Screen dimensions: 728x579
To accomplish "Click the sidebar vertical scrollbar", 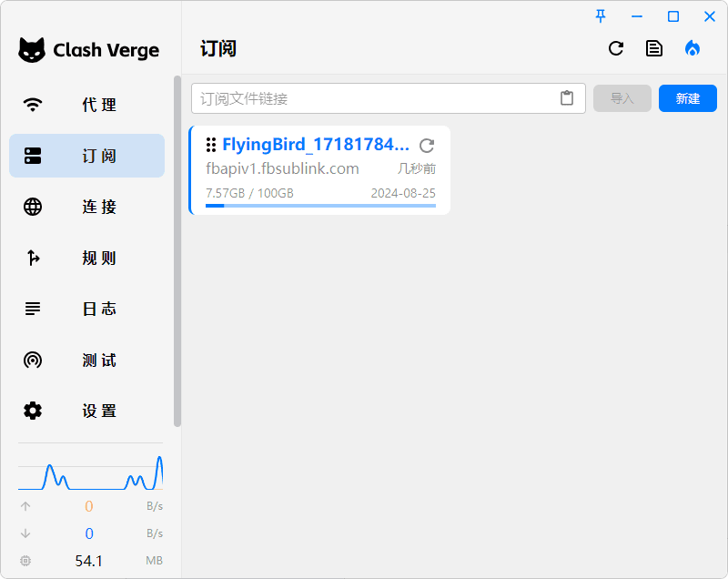I will pos(177,250).
